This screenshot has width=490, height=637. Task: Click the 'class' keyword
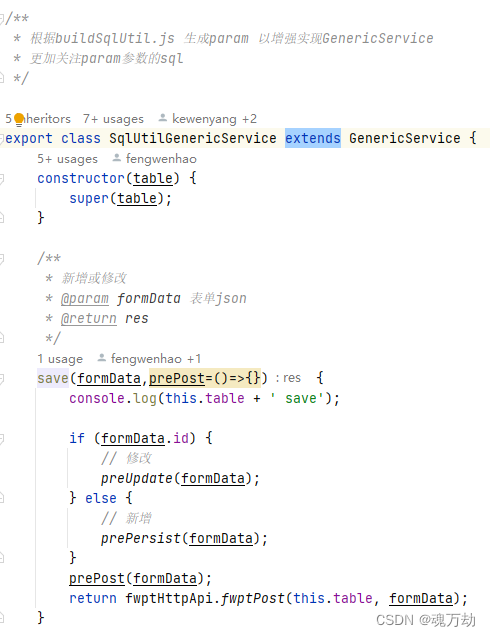coord(81,138)
